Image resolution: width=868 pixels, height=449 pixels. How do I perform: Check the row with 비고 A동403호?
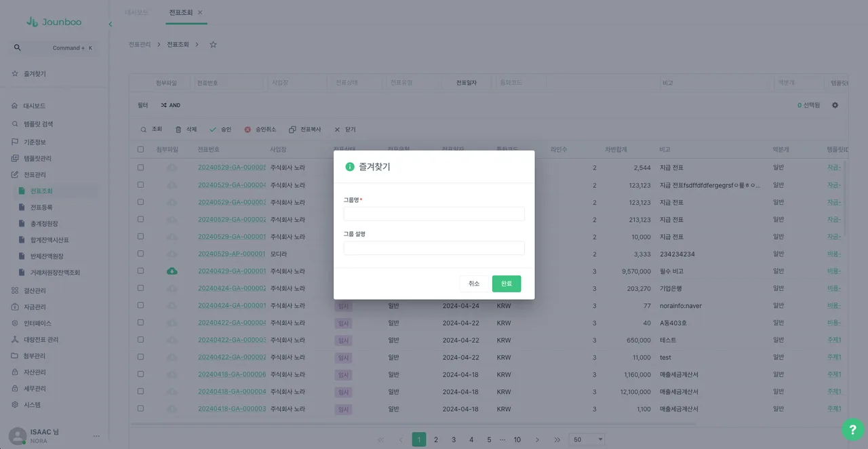tap(140, 323)
